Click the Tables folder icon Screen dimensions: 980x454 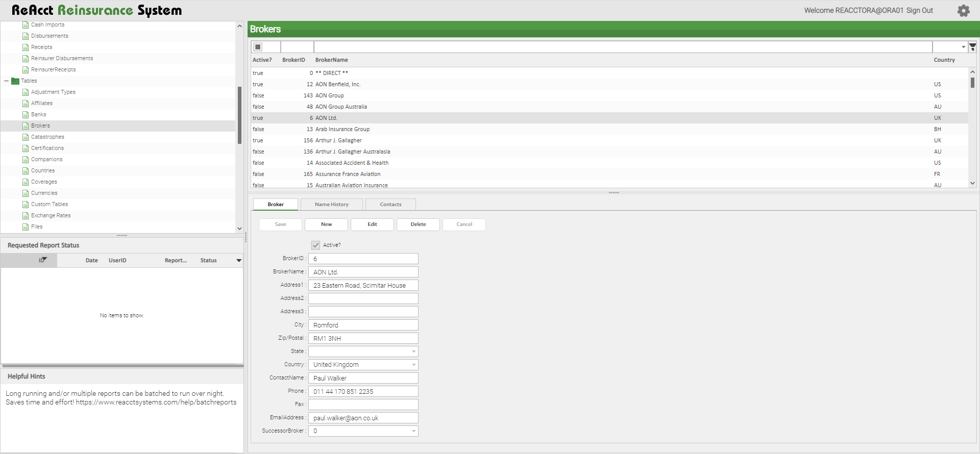click(15, 81)
